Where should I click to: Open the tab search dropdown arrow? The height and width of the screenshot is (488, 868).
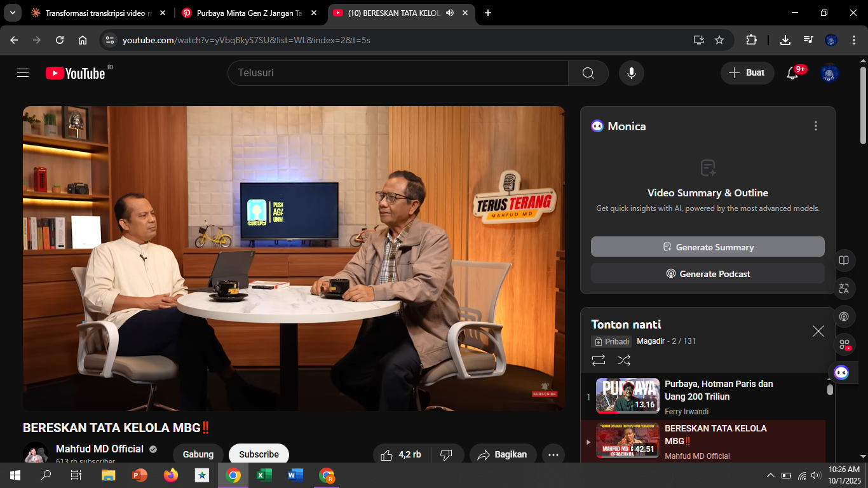click(12, 13)
